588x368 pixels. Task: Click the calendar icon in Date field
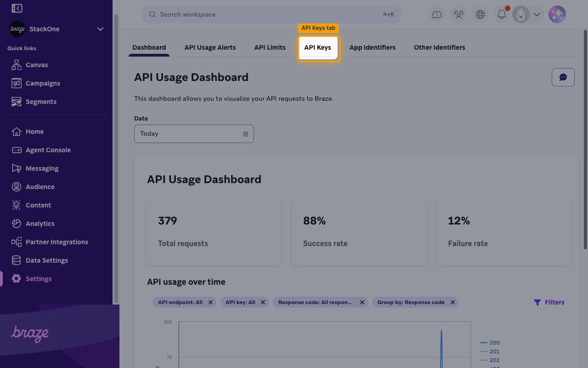click(245, 134)
